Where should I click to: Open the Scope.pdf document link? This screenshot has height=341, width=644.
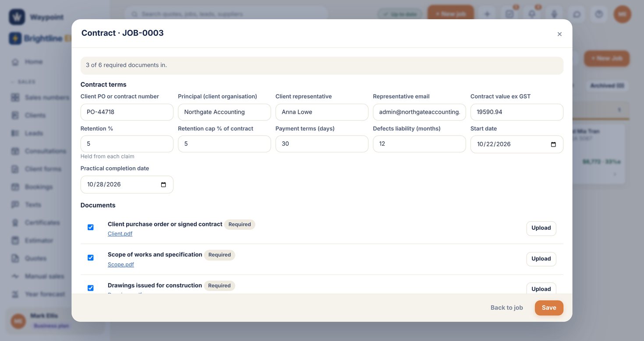tap(121, 264)
